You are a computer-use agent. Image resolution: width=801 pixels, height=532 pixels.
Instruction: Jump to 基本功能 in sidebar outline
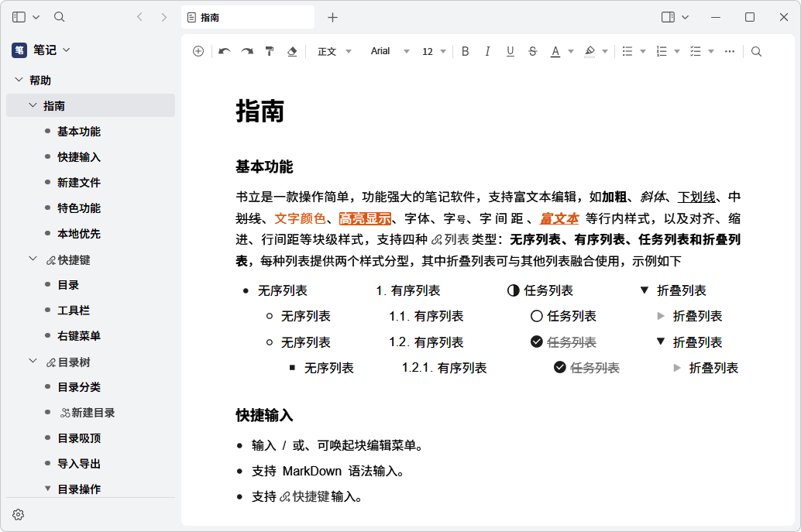pos(79,131)
